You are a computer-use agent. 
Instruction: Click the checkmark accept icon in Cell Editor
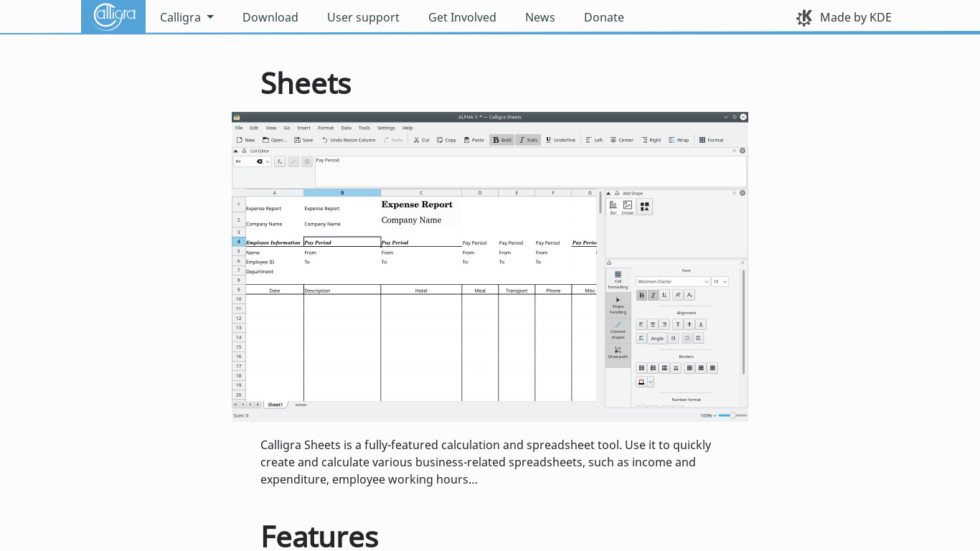293,161
